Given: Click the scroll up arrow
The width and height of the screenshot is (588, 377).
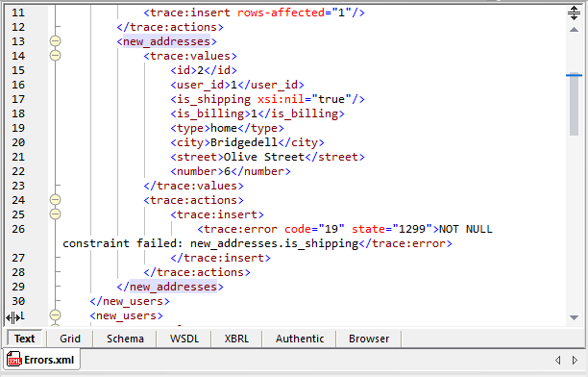Looking at the screenshot, I should tap(574, 29).
